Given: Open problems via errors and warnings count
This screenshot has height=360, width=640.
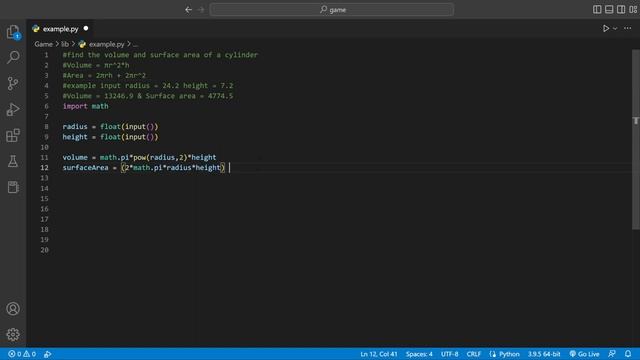Looking at the screenshot, I should point(22,354).
